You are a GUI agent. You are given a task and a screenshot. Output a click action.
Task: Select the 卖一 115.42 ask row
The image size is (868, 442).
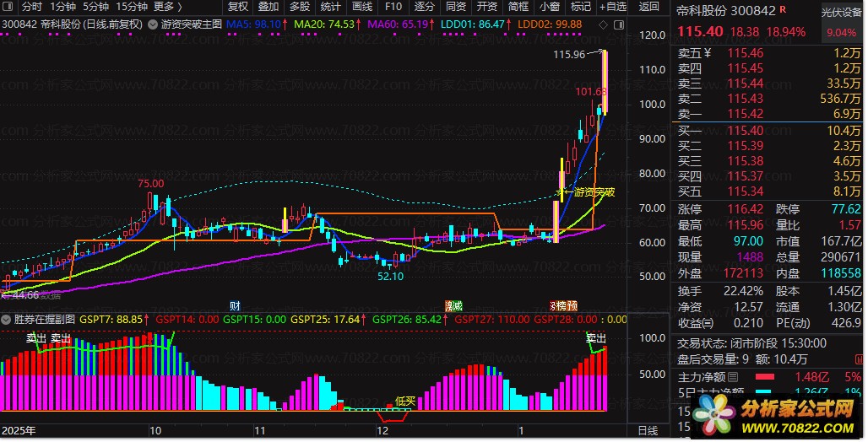pyautogui.click(x=768, y=114)
